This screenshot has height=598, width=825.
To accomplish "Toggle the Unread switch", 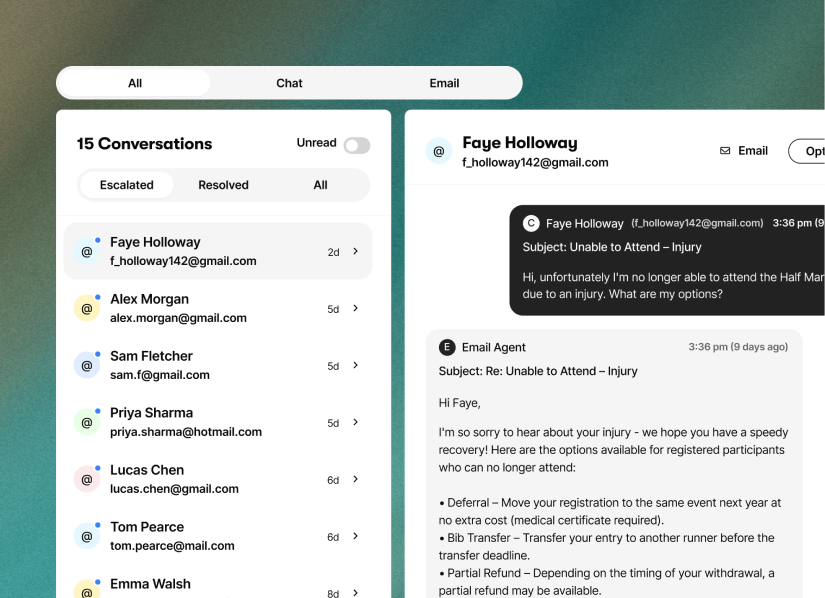I will 357,145.
